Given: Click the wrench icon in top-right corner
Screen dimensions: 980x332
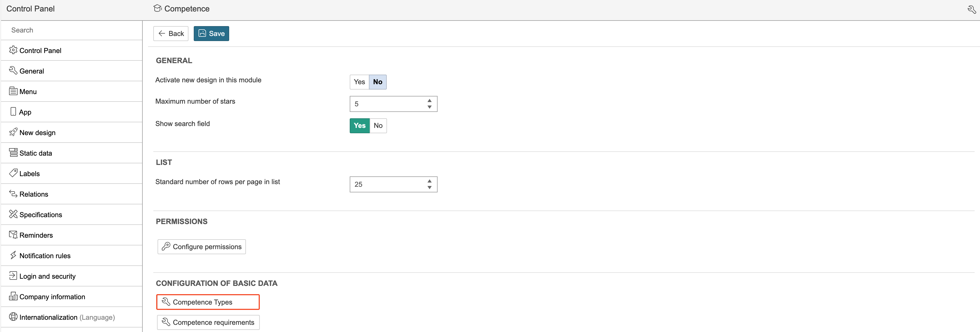Looking at the screenshot, I should (971, 10).
